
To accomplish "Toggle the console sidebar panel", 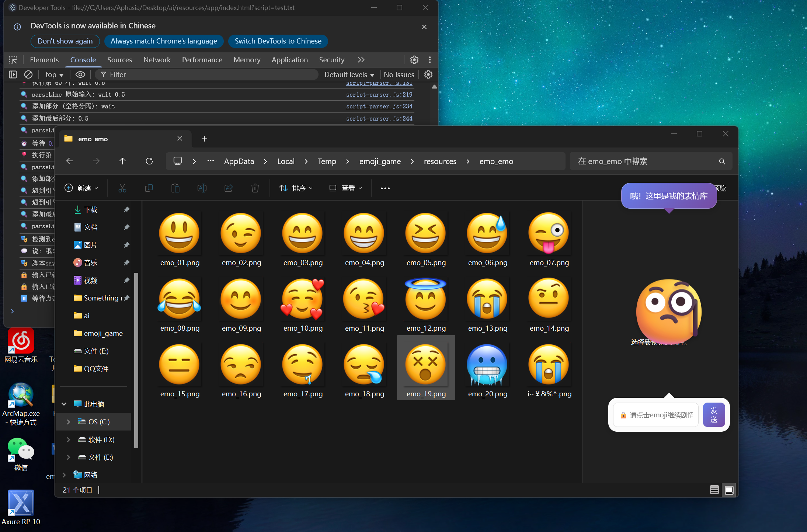I will [x=13, y=74].
